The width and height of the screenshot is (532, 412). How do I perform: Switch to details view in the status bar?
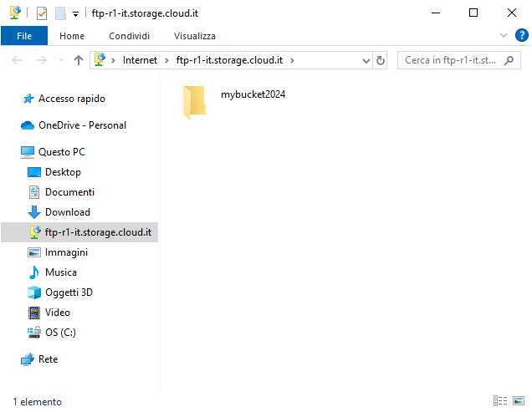coord(500,401)
